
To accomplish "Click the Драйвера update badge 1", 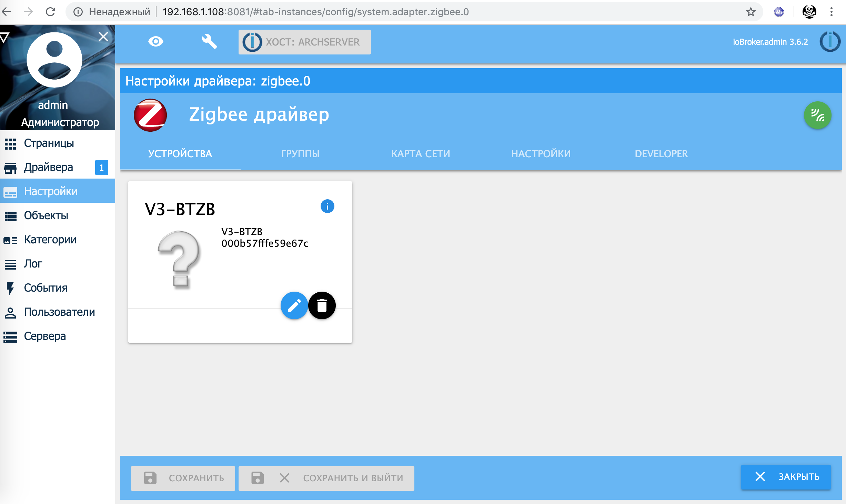I will pos(101,168).
